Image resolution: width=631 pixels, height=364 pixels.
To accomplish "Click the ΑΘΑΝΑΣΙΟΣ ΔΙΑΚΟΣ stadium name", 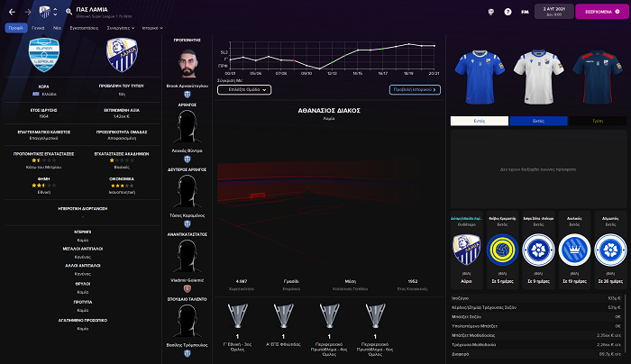I will click(x=329, y=111).
